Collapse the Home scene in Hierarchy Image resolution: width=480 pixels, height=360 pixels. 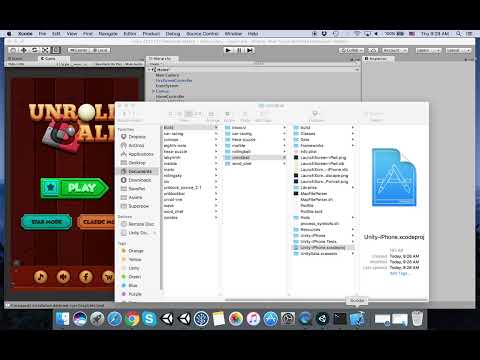[x=149, y=70]
